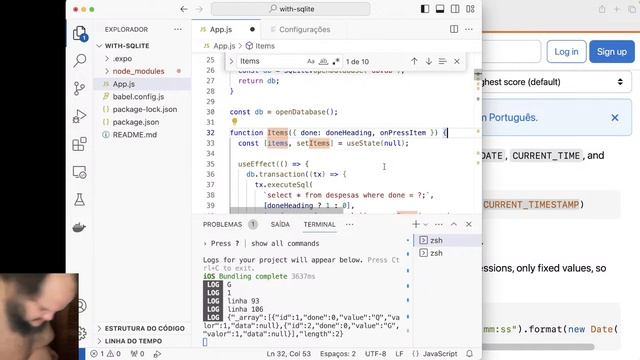Expand Replace in the find widget

[231, 61]
